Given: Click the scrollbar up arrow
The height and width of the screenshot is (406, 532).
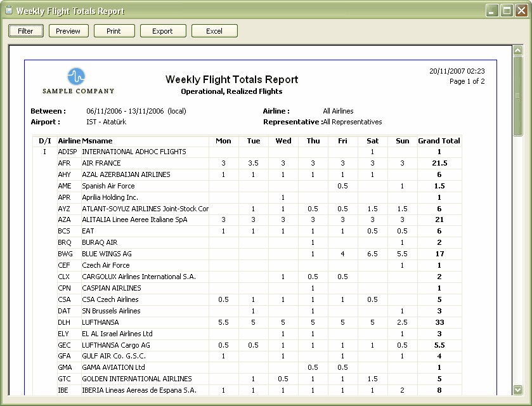Looking at the screenshot, I should click(518, 51).
